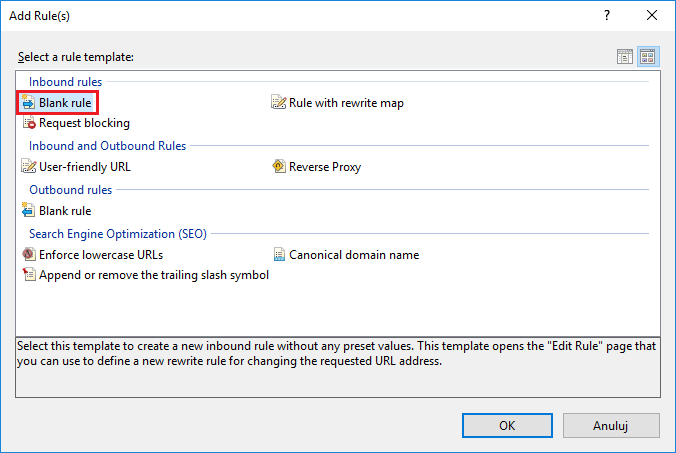The height and width of the screenshot is (453, 676).
Task: Select 'Enforce lowercase URLs' label
Action: (101, 255)
